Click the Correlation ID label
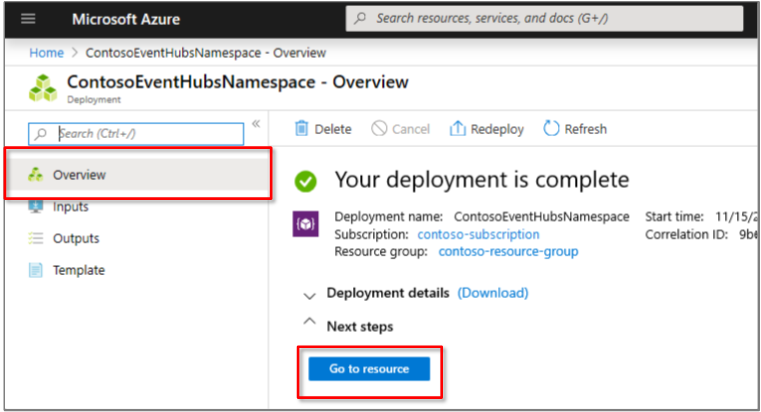 686,234
